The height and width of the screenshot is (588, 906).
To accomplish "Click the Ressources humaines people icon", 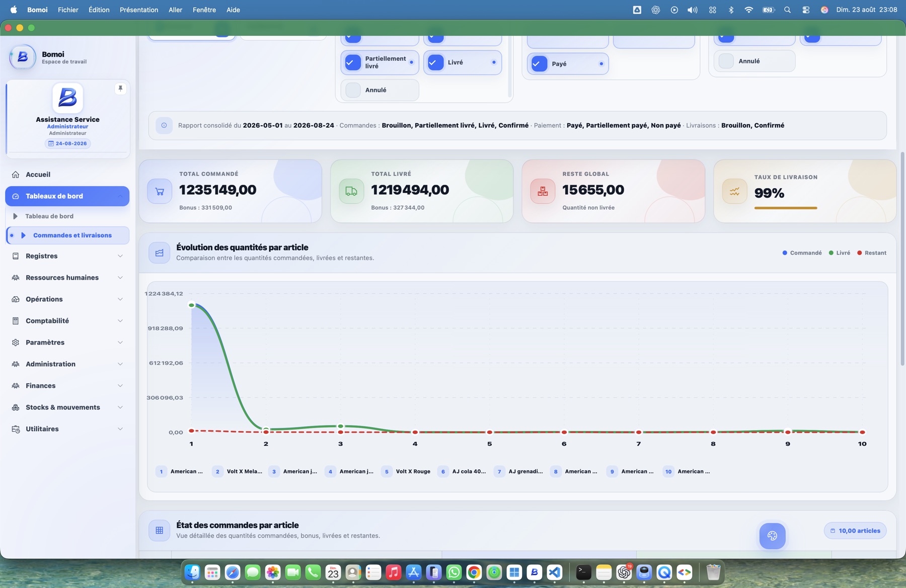I will point(16,278).
